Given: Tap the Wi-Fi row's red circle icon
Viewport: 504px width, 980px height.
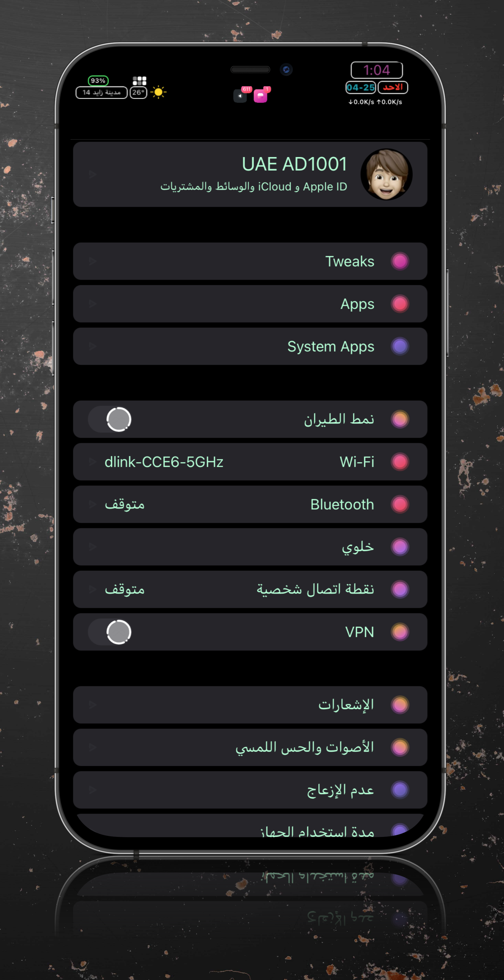Looking at the screenshot, I should [x=400, y=462].
